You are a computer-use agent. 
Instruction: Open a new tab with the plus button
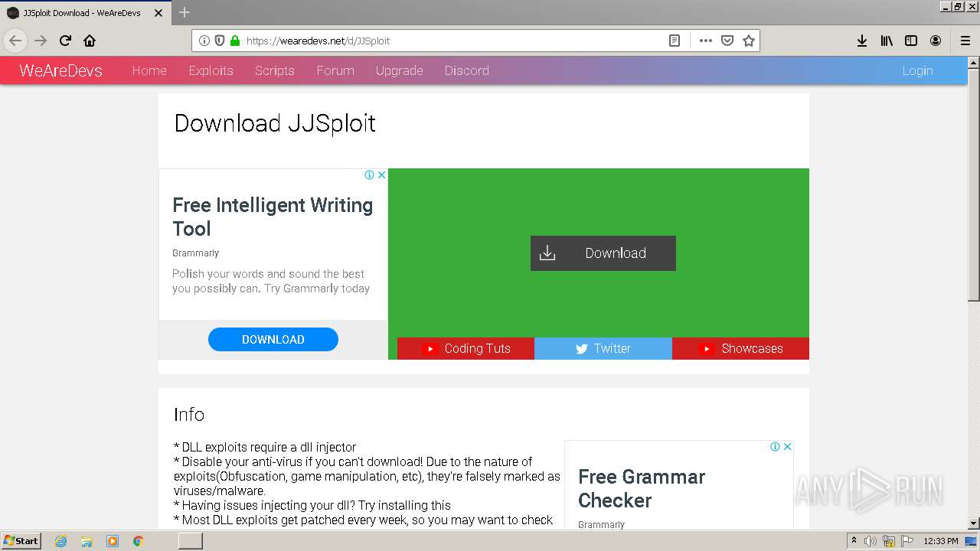coord(185,12)
